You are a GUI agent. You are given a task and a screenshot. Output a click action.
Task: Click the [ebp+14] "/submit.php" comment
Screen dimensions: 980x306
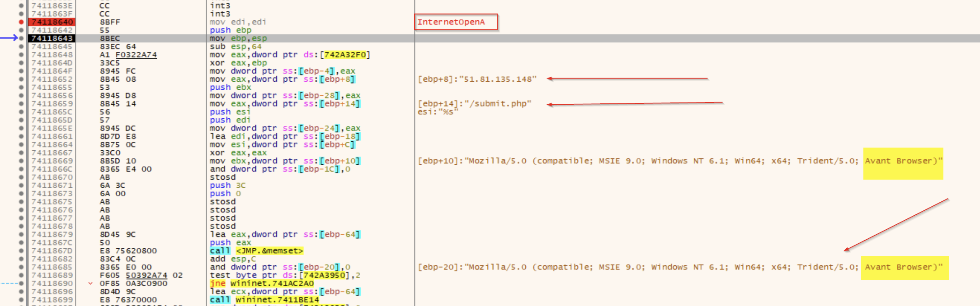click(474, 103)
